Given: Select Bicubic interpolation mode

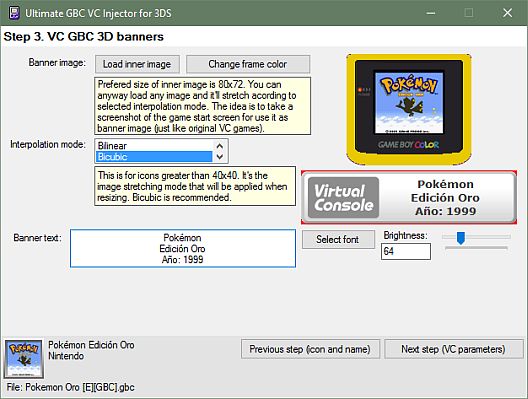Looking at the screenshot, I should 154,157.
